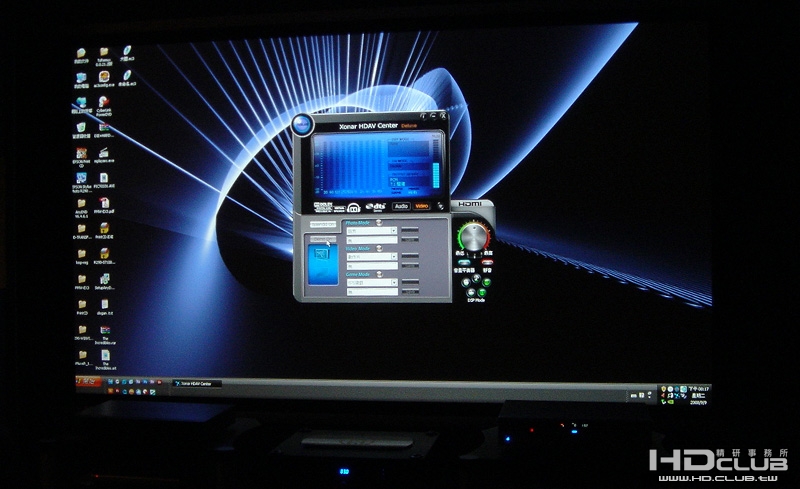Click the right-side volume level meter
The width and height of the screenshot is (800, 489).
[436, 164]
